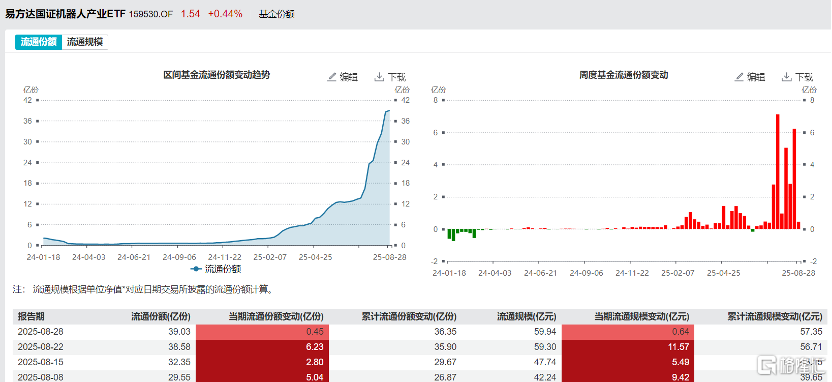Click the 42.24 scale value cell
Viewport: 832px width, 382px height.
[546, 376]
